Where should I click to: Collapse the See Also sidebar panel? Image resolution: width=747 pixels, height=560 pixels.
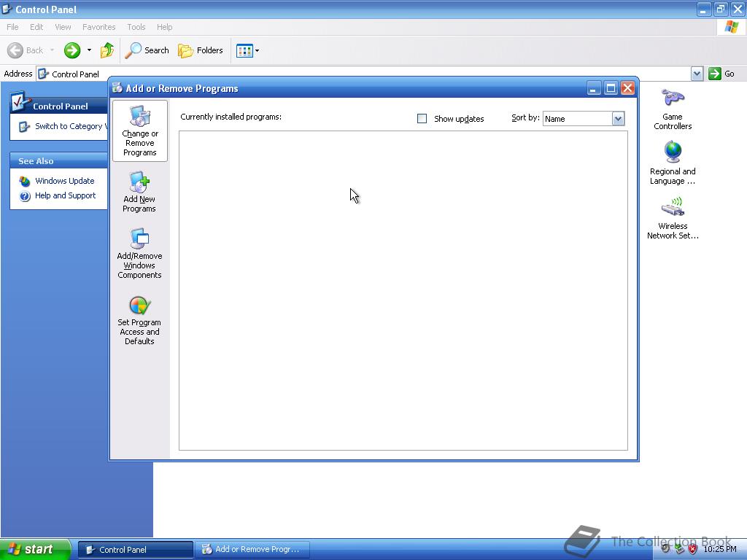(59, 161)
